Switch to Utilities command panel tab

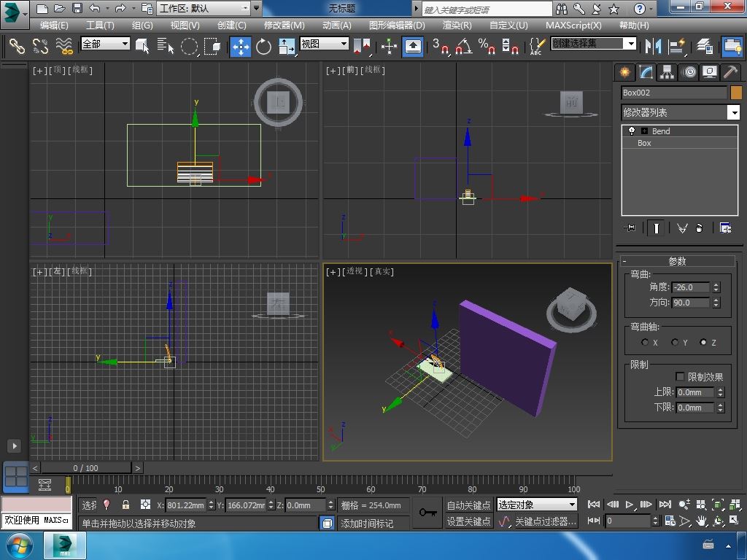click(x=731, y=72)
